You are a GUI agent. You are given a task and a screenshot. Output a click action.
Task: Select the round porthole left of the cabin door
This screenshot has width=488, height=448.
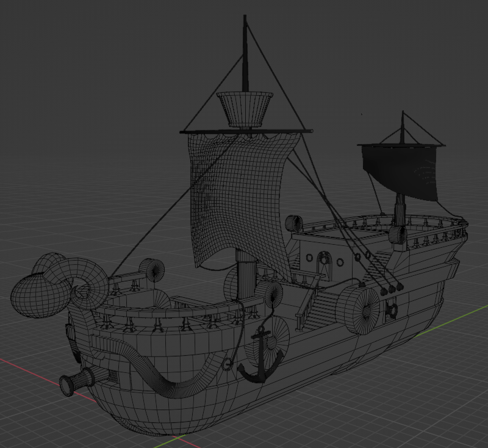coord(309,258)
